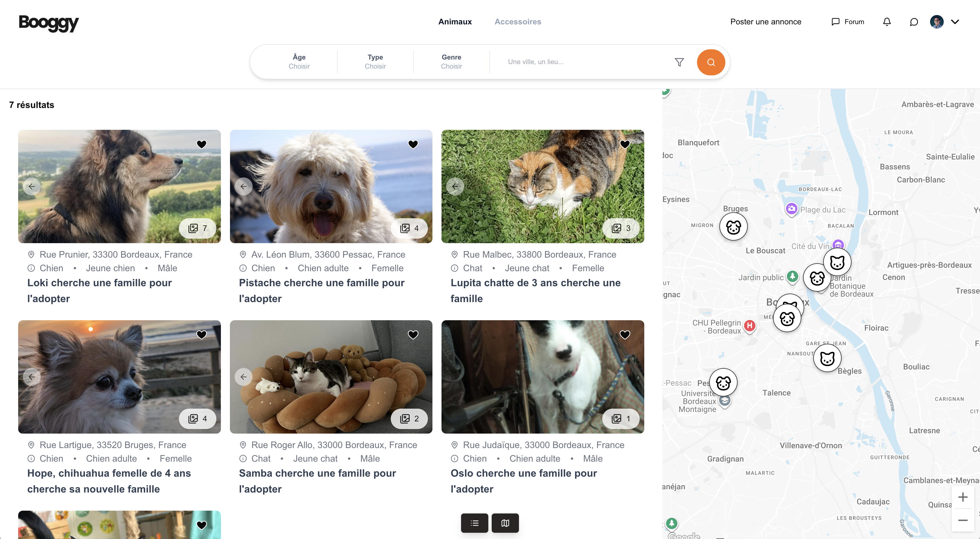Image resolution: width=980 pixels, height=539 pixels.
Task: Click Poster une annonce
Action: tap(765, 22)
